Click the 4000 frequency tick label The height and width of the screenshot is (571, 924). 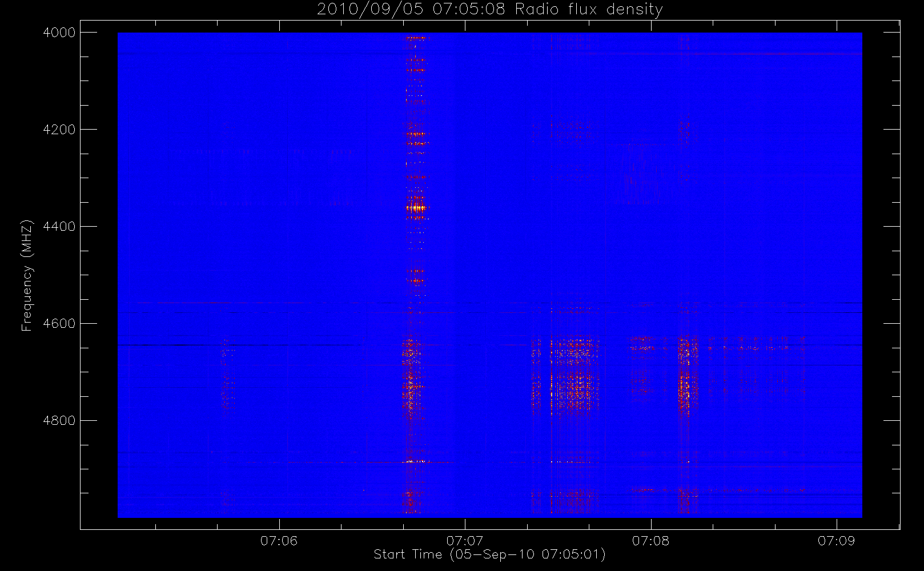coord(59,33)
